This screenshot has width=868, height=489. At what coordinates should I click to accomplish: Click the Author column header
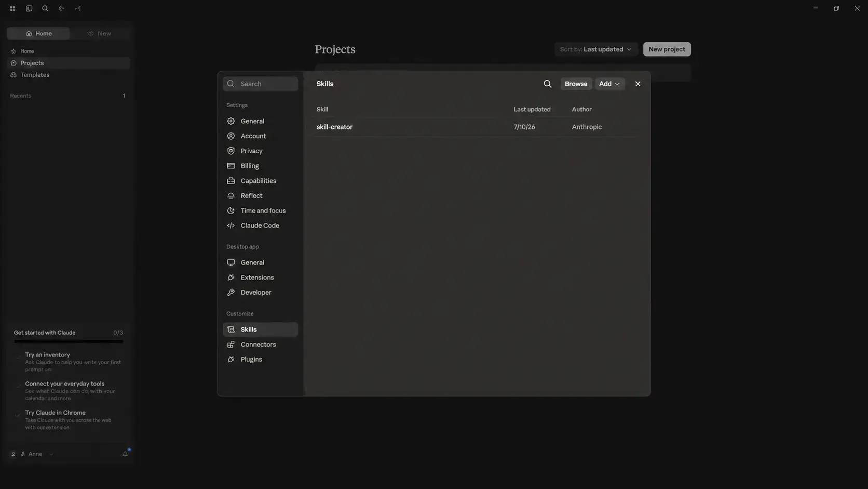click(x=581, y=109)
